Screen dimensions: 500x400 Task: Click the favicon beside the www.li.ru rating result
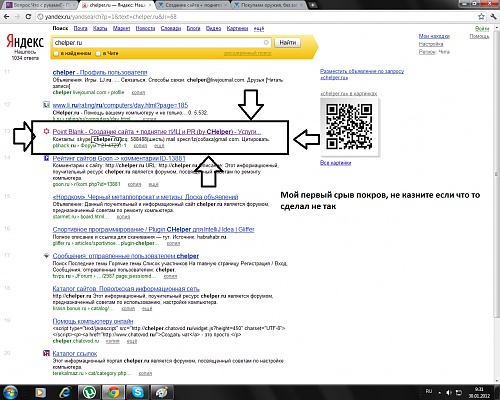coord(46,105)
